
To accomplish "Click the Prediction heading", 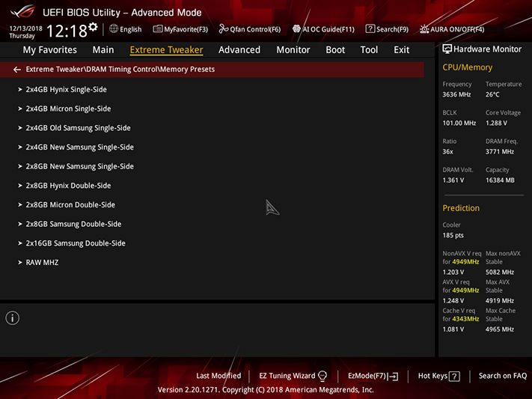I will click(x=461, y=208).
